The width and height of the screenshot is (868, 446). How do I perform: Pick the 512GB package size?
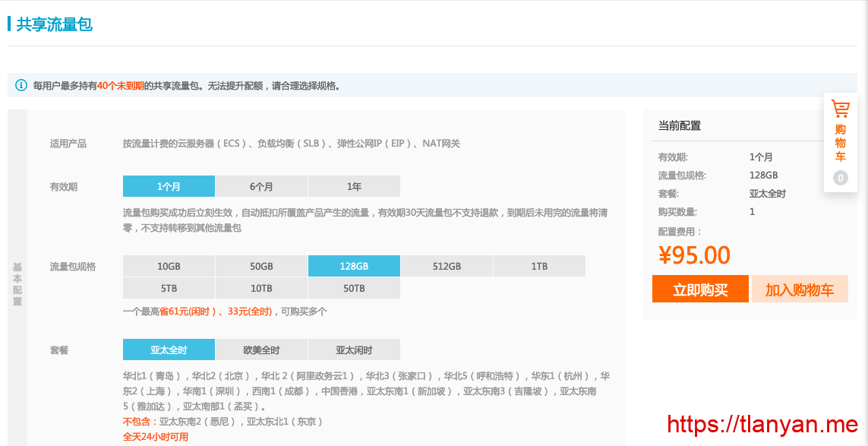click(447, 266)
